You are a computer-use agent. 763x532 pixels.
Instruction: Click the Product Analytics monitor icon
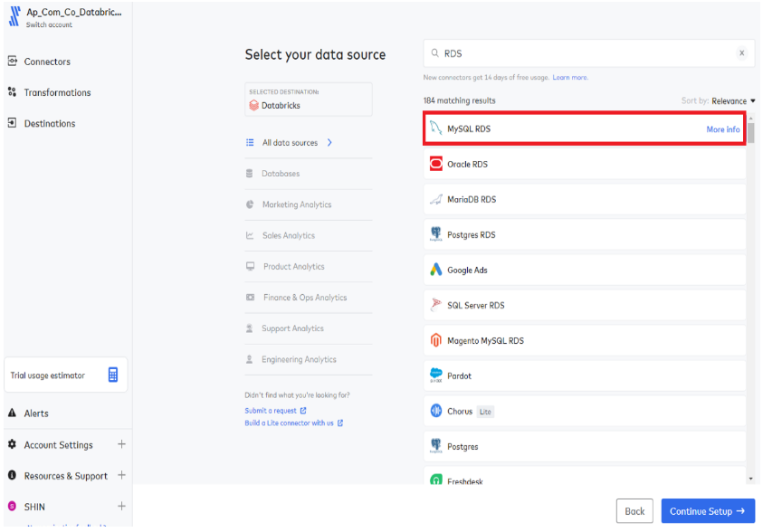pos(250,266)
